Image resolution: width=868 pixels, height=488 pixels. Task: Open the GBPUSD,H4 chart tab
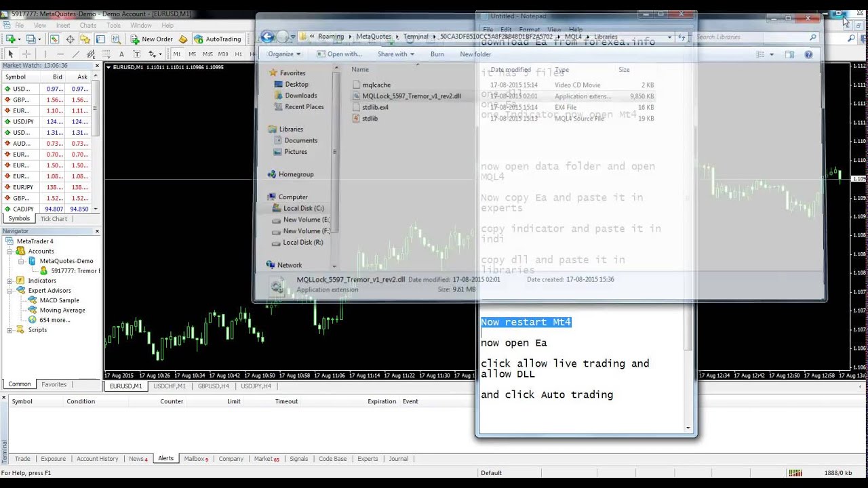(214, 386)
